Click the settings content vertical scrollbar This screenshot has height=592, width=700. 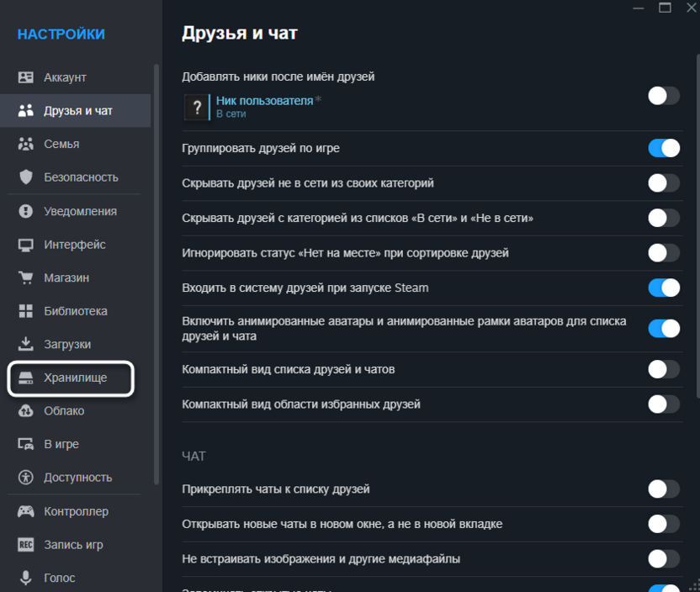pos(697,225)
